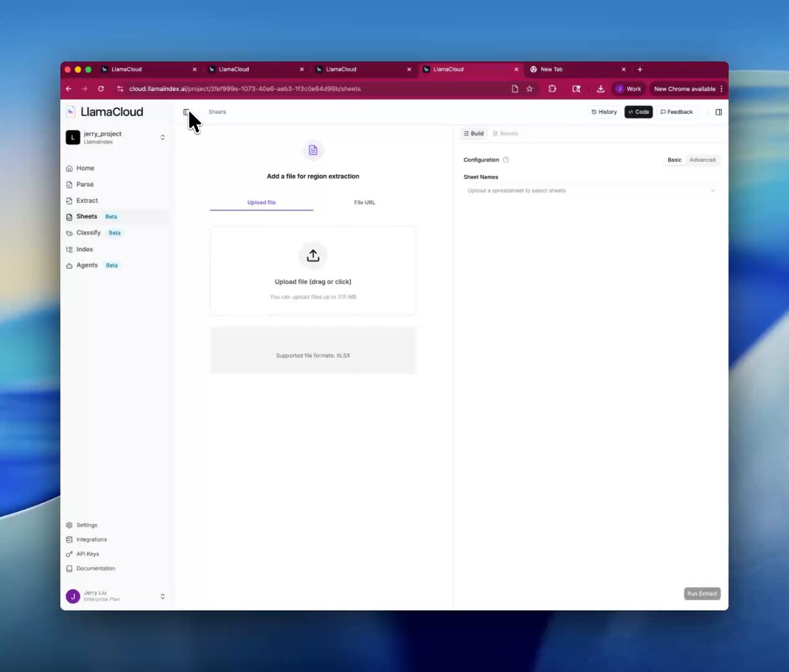The image size is (789, 672).
Task: Toggle the right side panel icon
Action: [x=719, y=112]
